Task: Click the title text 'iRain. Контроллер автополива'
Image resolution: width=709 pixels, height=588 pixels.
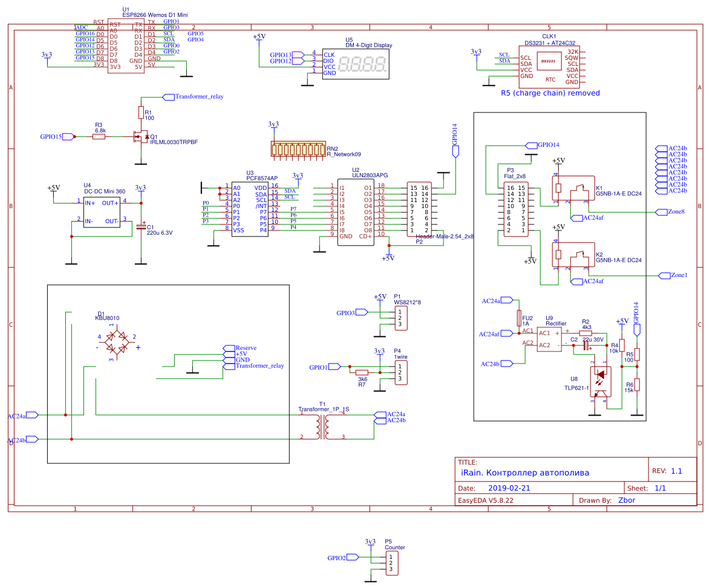Action: pos(525,472)
